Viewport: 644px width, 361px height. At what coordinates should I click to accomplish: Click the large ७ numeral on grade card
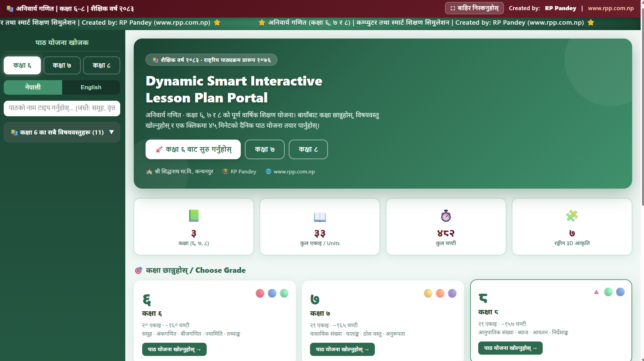pyautogui.click(x=315, y=299)
